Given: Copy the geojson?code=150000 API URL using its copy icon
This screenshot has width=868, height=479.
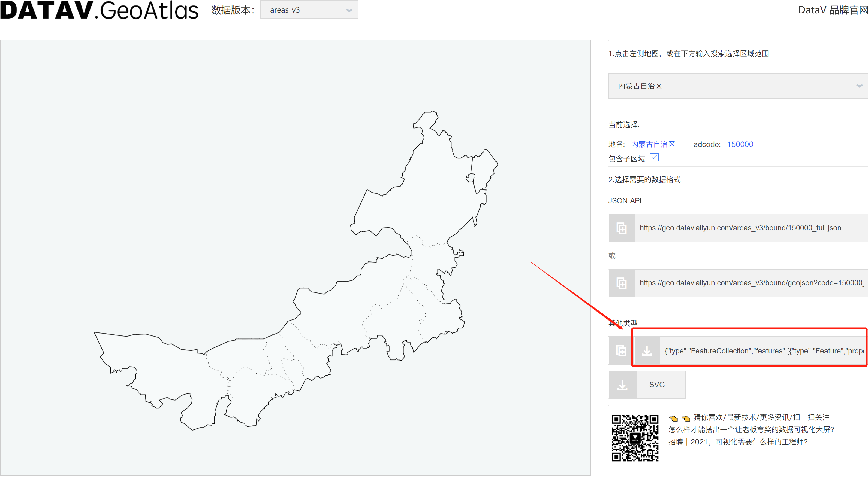Looking at the screenshot, I should click(622, 283).
